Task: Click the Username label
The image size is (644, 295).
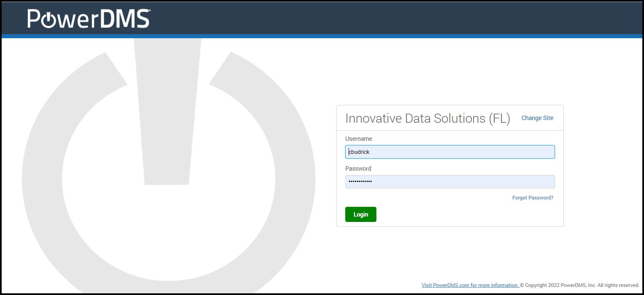Action: (x=359, y=139)
